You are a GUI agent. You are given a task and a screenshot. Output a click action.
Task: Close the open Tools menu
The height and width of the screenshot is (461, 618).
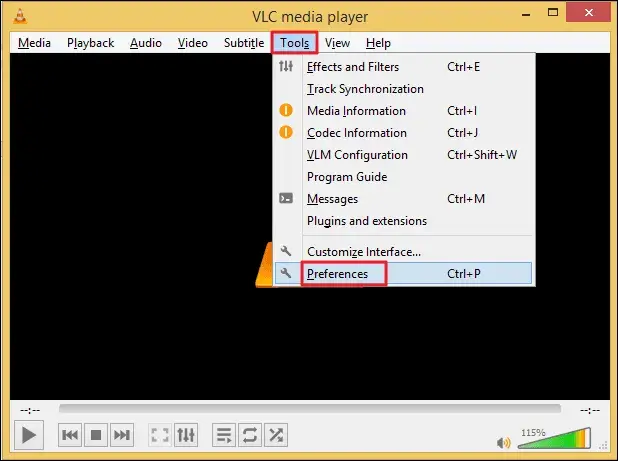(294, 43)
